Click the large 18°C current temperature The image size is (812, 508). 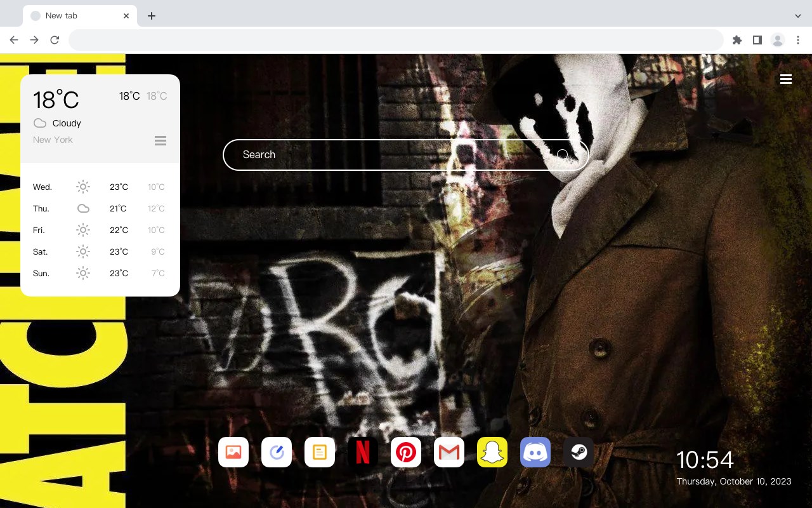[x=56, y=100]
